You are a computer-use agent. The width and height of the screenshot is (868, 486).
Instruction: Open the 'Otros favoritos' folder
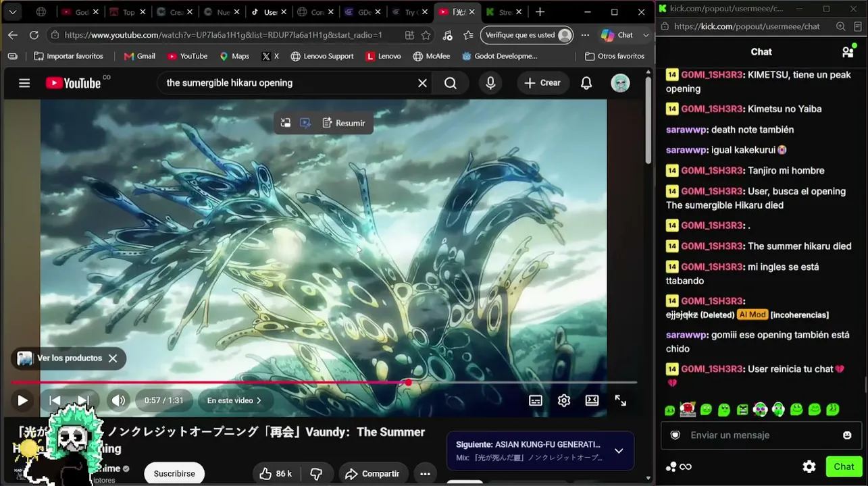tap(615, 56)
